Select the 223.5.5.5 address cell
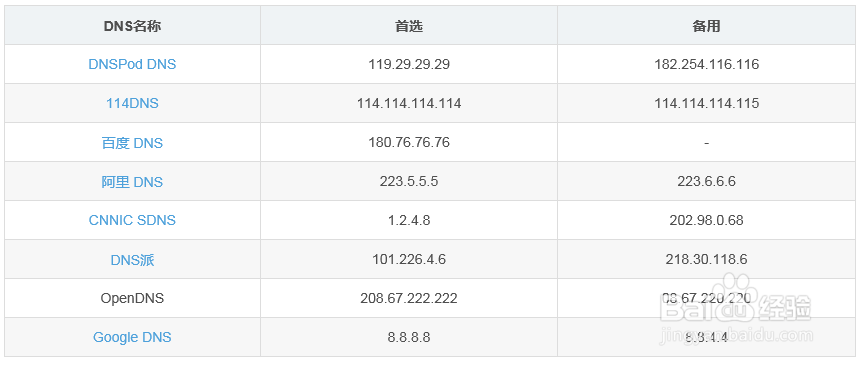 click(x=409, y=181)
